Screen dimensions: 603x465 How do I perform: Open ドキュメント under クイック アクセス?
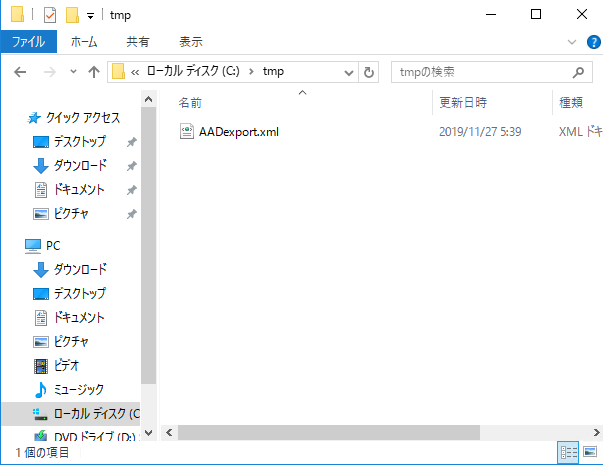click(x=79, y=189)
